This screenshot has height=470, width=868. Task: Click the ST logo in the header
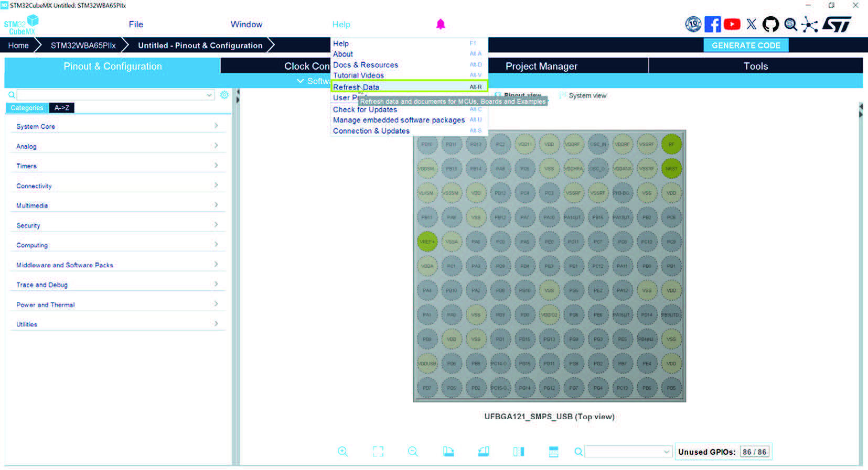click(x=837, y=24)
